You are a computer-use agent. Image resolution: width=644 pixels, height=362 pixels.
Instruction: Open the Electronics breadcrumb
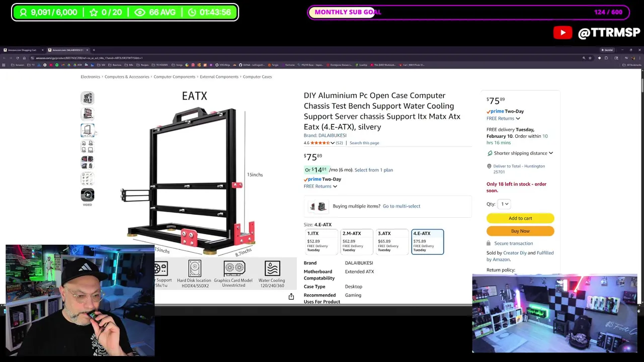[91, 77]
